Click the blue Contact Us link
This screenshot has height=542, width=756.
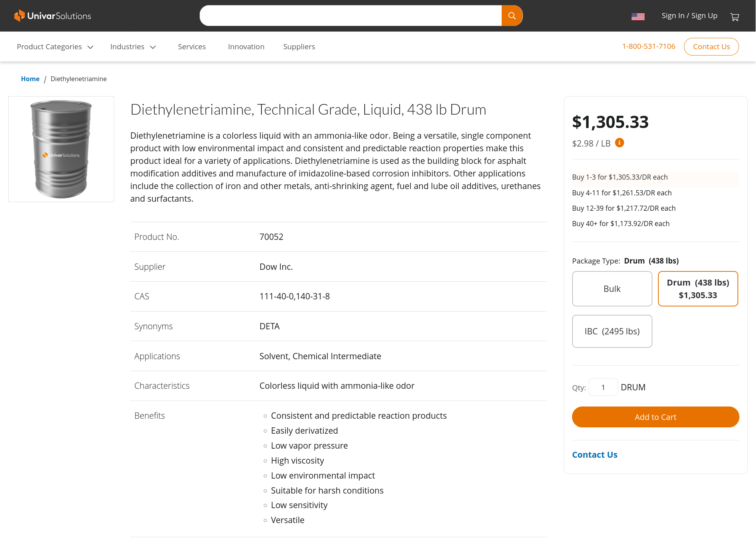(x=595, y=455)
